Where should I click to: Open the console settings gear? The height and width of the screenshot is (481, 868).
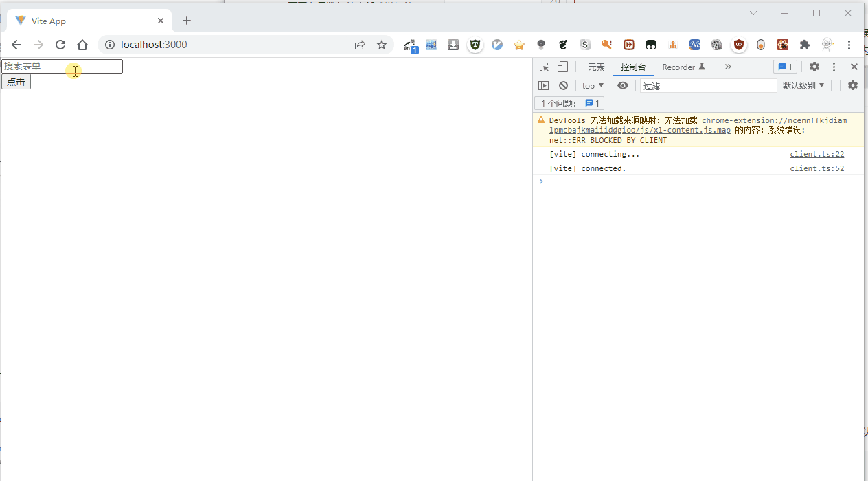852,86
